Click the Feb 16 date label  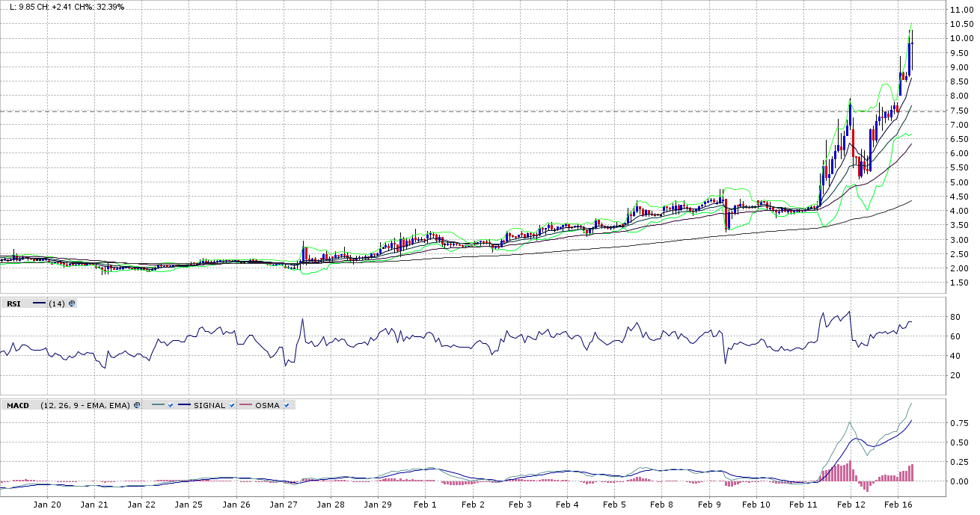point(898,505)
